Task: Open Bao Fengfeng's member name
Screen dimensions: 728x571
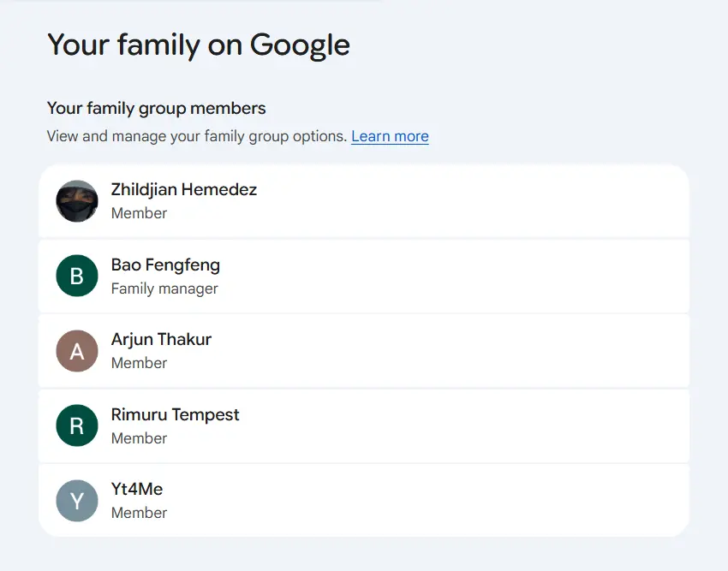Action: click(165, 265)
